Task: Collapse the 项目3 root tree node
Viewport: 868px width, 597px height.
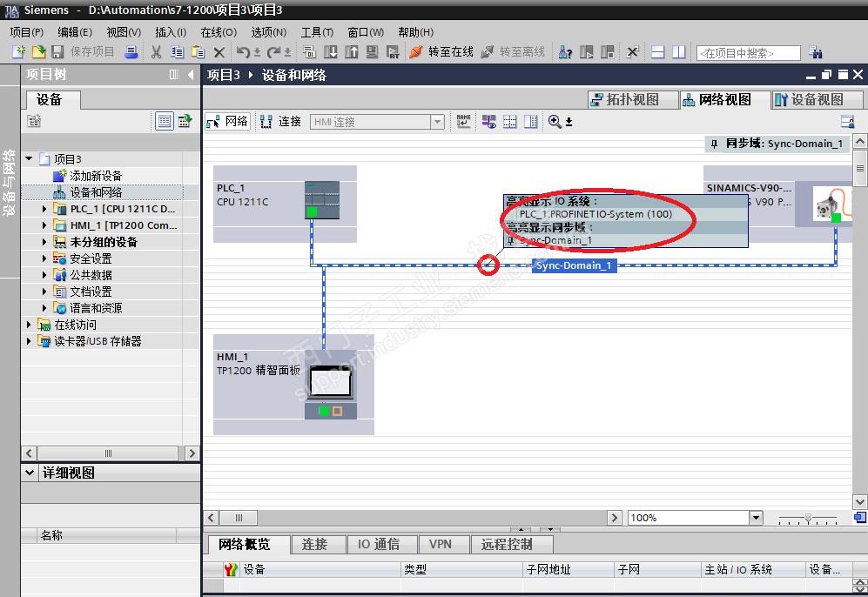Action: [x=29, y=158]
